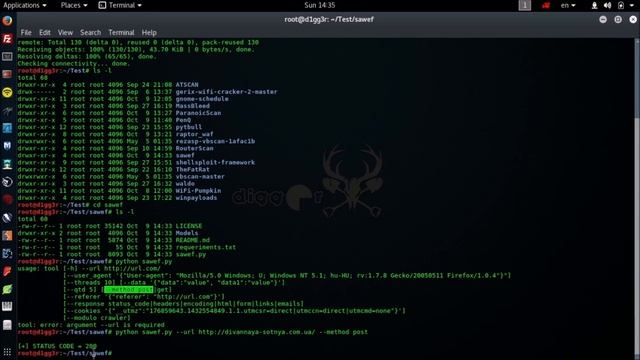Viewport: 640px width, 360px height.
Task: Click the green highlighted method post text
Action: [129, 290]
